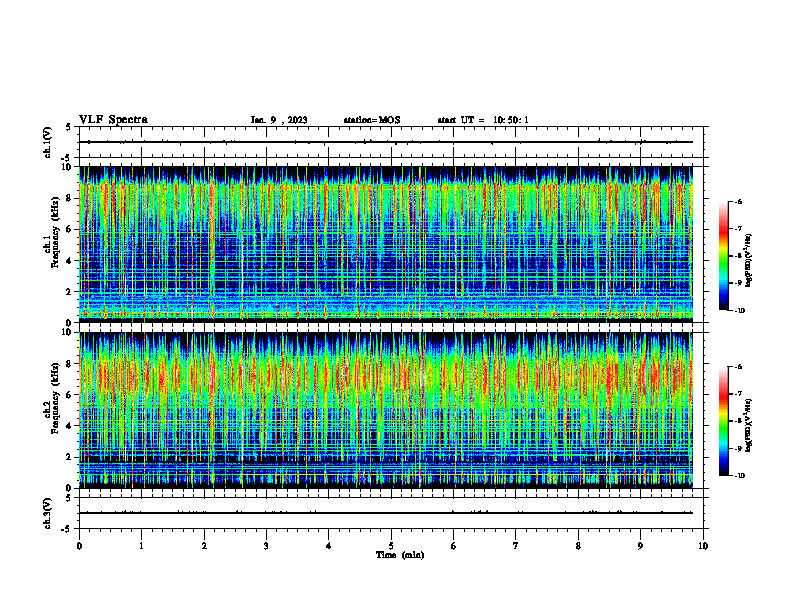Viewport: 792px width, 612px height.
Task: Click the '9' minute tick label
Action: (x=640, y=546)
